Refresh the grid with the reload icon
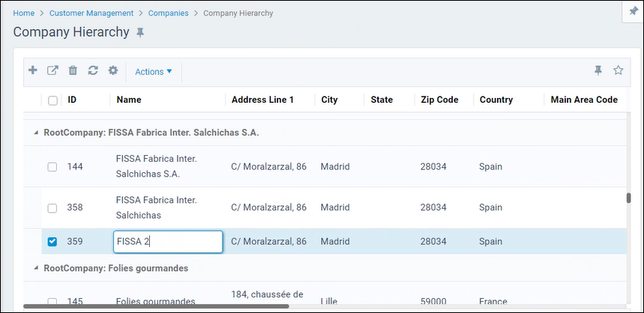Image resolution: width=644 pixels, height=313 pixels. [93, 70]
